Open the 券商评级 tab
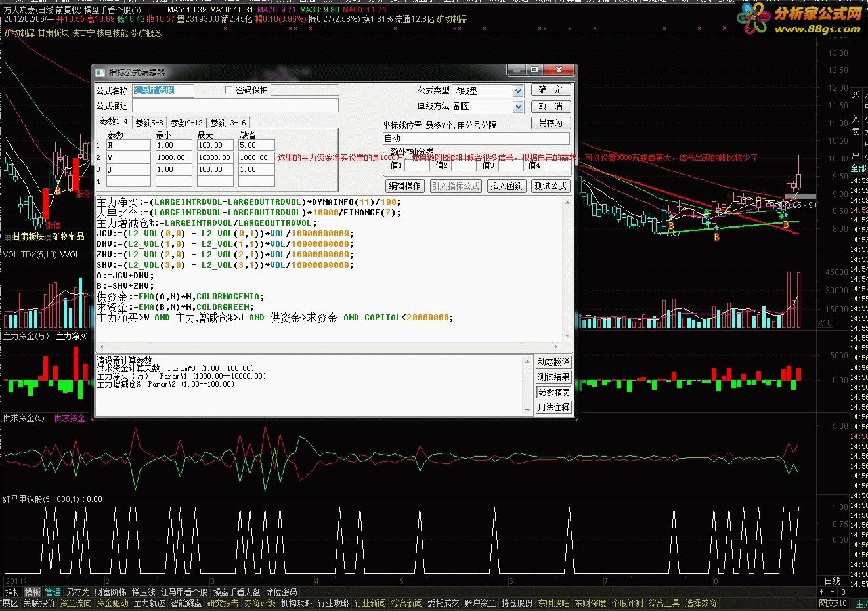This screenshot has width=868, height=611. click(x=260, y=603)
